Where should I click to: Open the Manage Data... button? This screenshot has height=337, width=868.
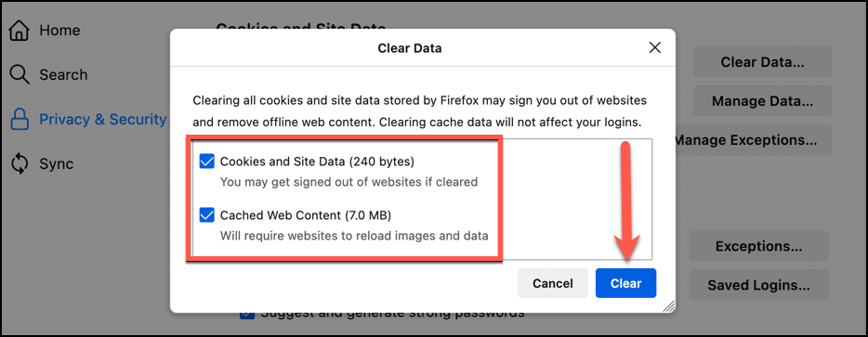point(762,101)
